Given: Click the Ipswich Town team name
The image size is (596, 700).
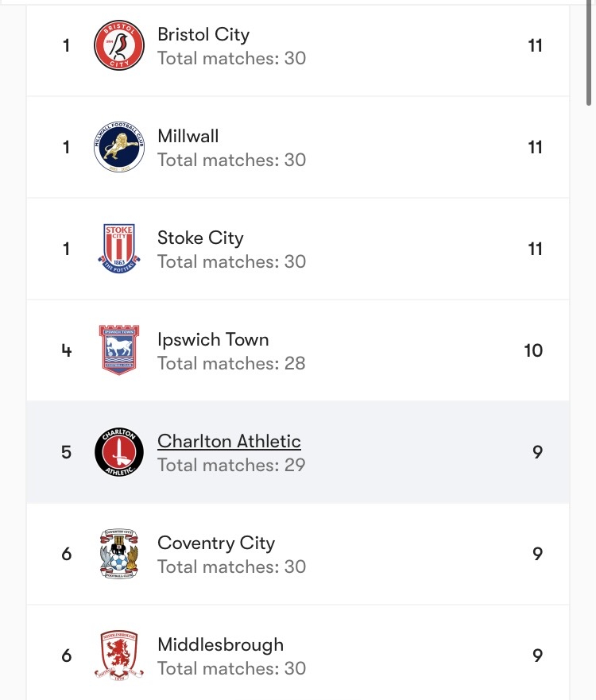Looking at the screenshot, I should 213,339.
